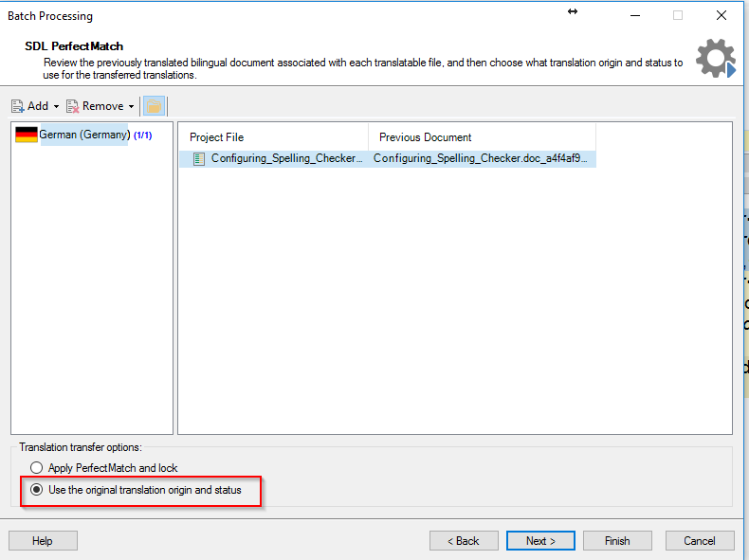Click the Finish button
Viewport: 749px width, 560px height.
tap(617, 541)
